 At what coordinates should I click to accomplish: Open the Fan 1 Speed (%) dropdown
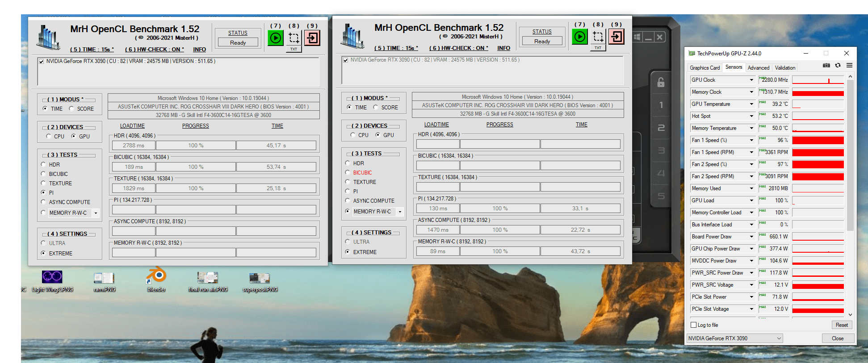(x=751, y=140)
